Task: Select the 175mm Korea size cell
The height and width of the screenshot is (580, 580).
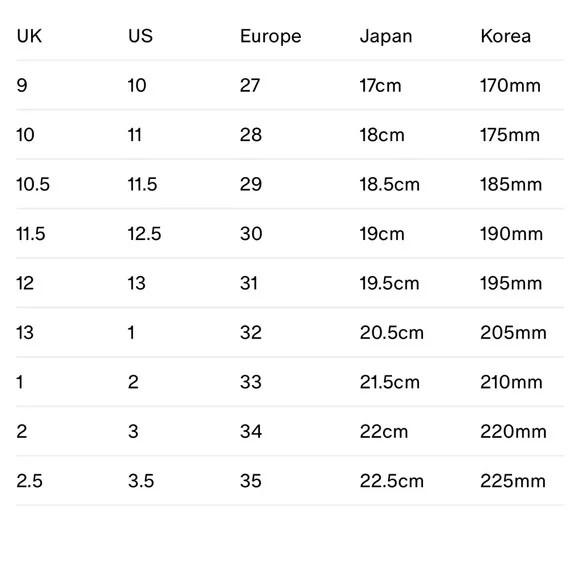Action: click(x=510, y=135)
